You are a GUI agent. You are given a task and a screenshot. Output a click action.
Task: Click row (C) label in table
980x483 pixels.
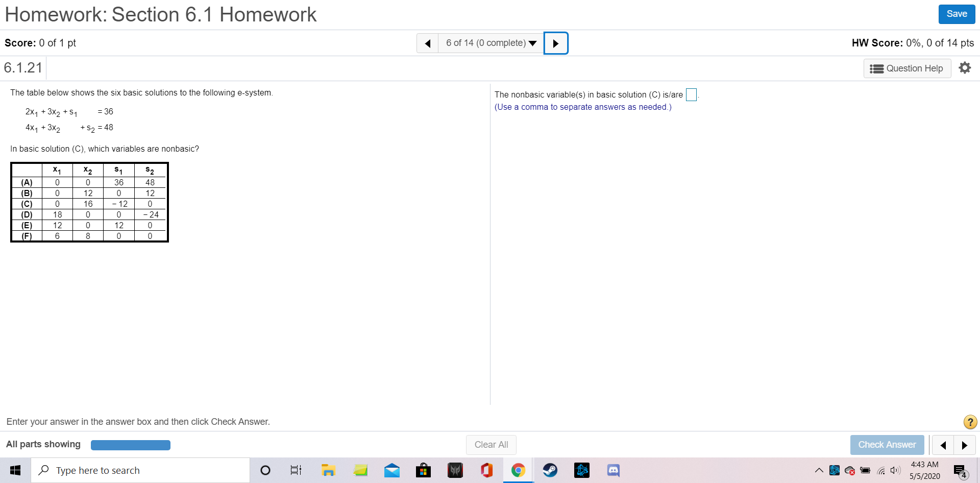point(27,204)
